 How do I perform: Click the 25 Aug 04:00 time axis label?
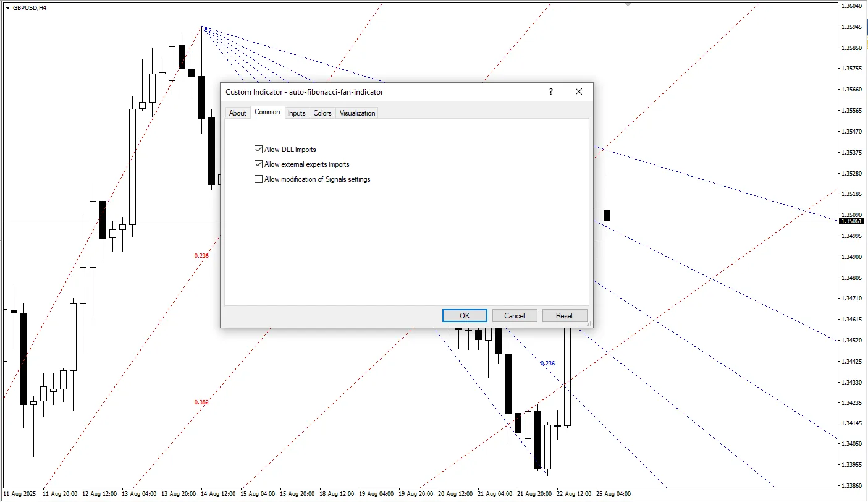(614, 494)
